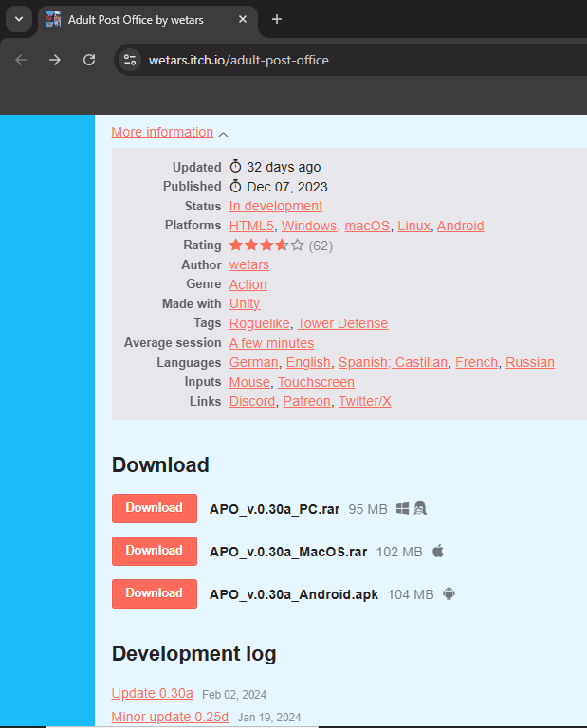Screen dimensions: 587x728
Task: Click the Tower Defense tag
Action: click(x=342, y=323)
